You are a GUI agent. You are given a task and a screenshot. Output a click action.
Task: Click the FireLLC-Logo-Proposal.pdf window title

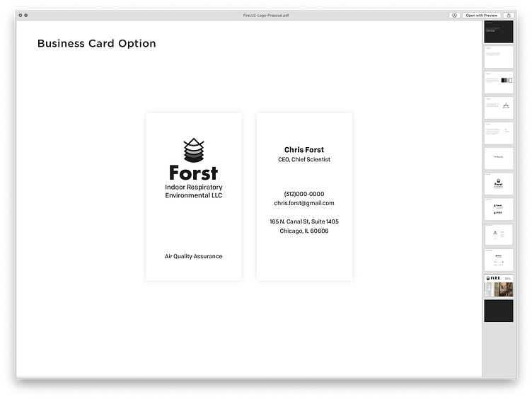pyautogui.click(x=266, y=16)
